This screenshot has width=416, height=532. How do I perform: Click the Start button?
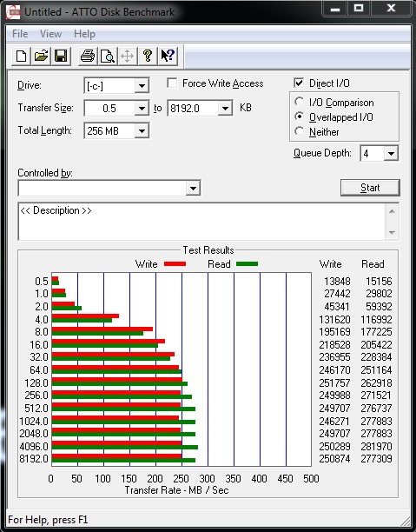point(370,188)
